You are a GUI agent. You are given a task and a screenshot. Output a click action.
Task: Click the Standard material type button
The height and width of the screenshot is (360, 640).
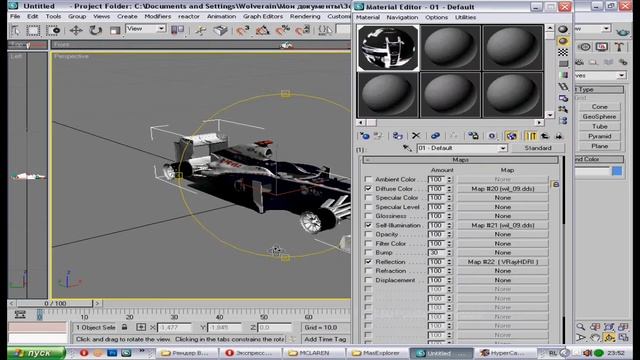[538, 148]
